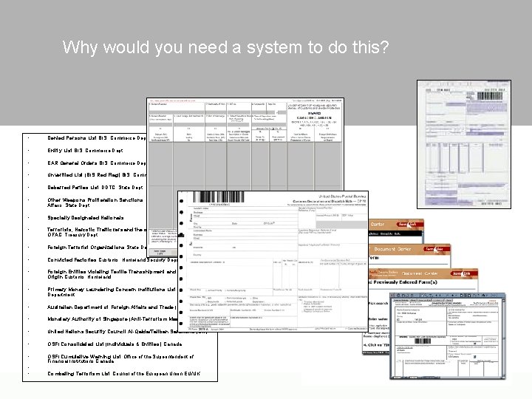Click 'Document Center' header in middle banner
532x399 pixels.
coord(392,249)
